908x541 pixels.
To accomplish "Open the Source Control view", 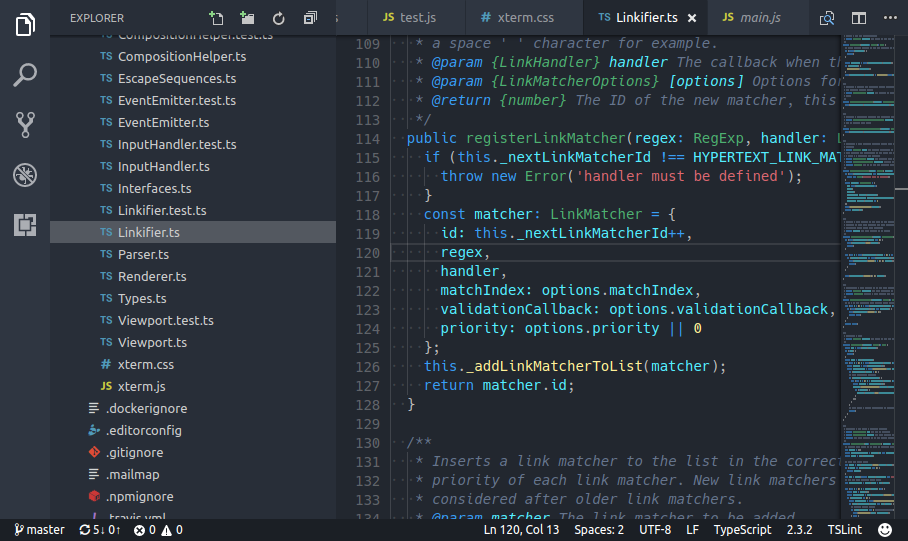I will click(25, 125).
